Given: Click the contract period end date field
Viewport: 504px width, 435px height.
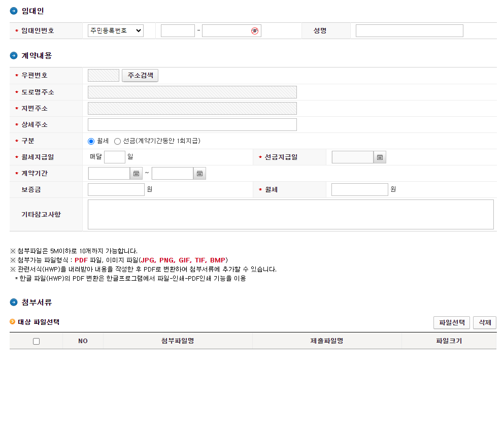Looking at the screenshot, I should tap(173, 174).
